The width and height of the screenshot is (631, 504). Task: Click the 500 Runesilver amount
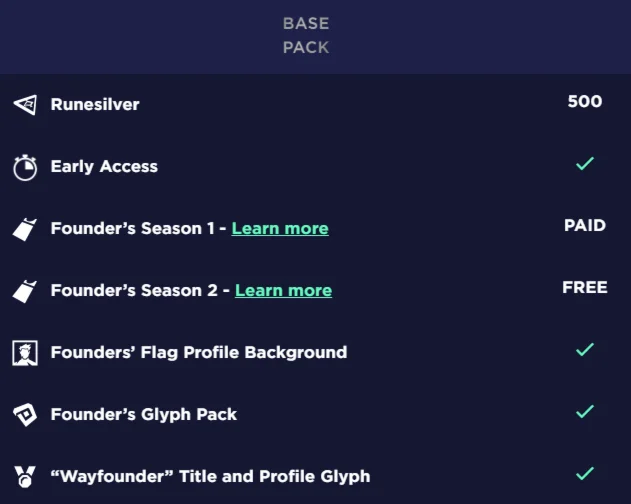point(585,101)
